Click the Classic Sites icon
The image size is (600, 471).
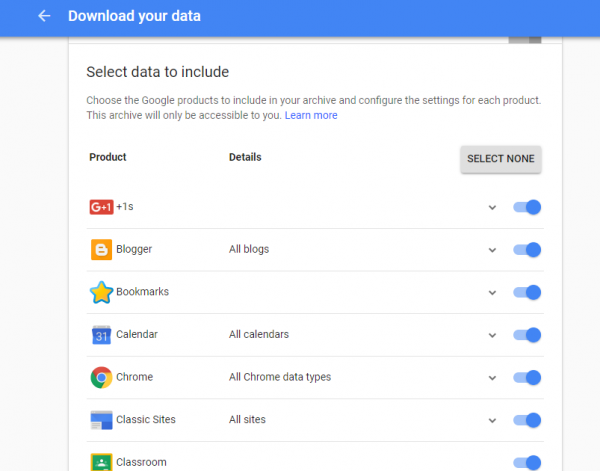pos(101,420)
